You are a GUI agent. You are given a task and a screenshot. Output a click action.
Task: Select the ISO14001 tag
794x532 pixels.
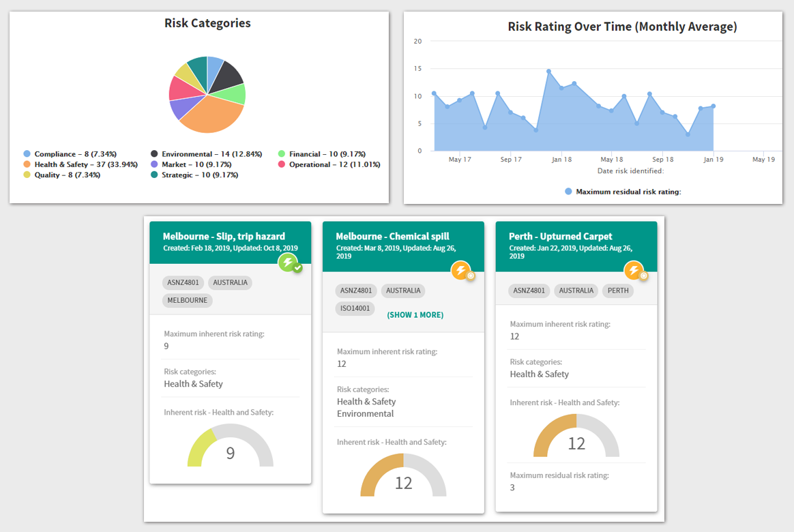355,308
